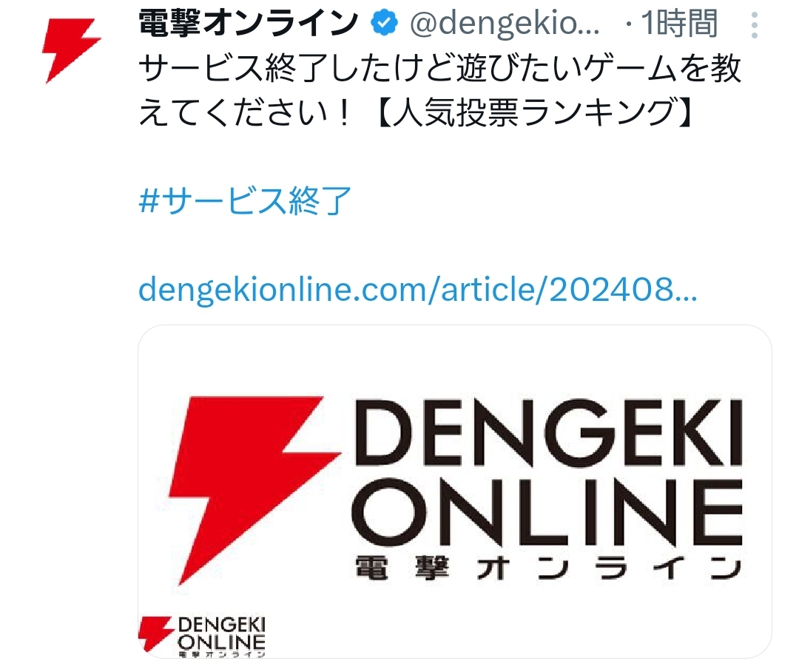Open the 1時間 timestamp link
Viewport: 799px width, 672px height.
680,24
